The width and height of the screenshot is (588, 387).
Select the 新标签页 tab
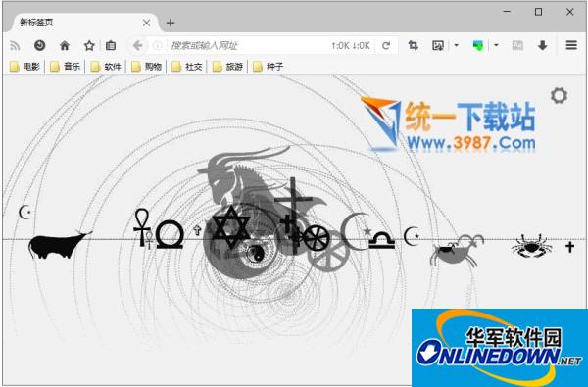coord(81,23)
